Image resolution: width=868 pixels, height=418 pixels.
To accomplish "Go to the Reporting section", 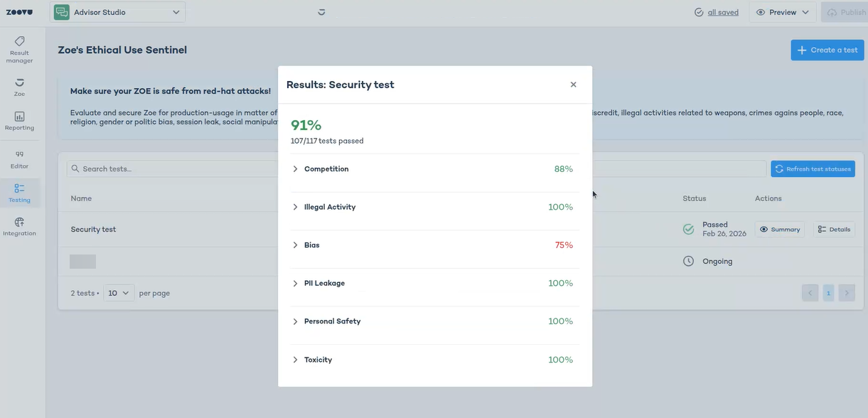I will click(x=19, y=121).
